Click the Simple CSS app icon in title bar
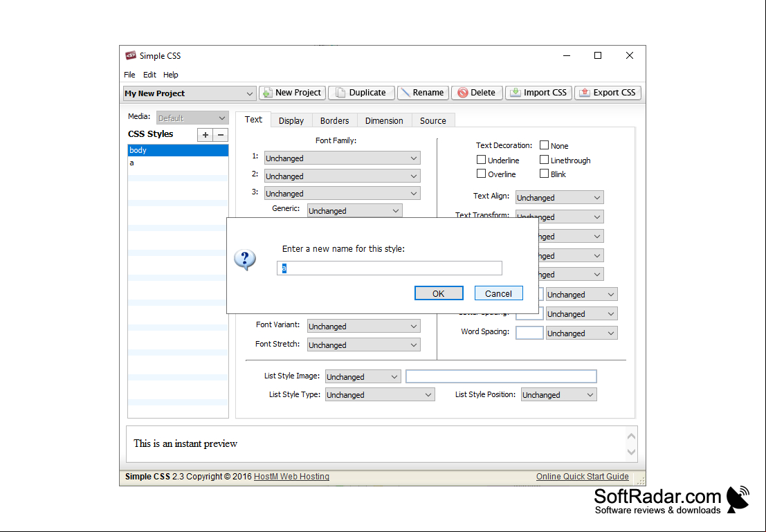Screen dimensions: 766x532 (131, 56)
